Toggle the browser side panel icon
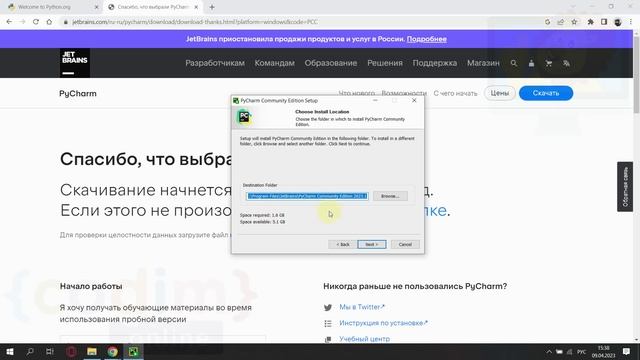 [x=604, y=22]
